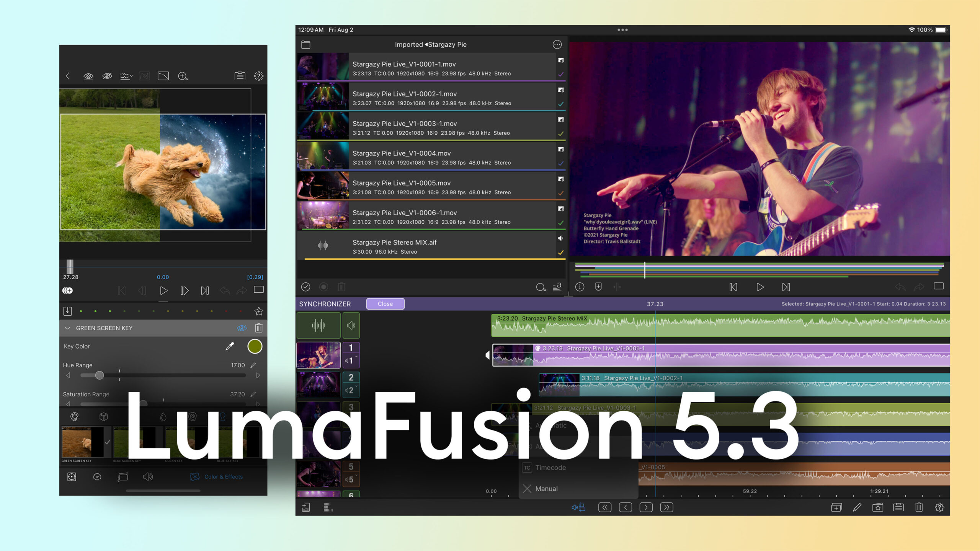980x551 pixels.
Task: Select the Manual sync option
Action: coord(546,489)
